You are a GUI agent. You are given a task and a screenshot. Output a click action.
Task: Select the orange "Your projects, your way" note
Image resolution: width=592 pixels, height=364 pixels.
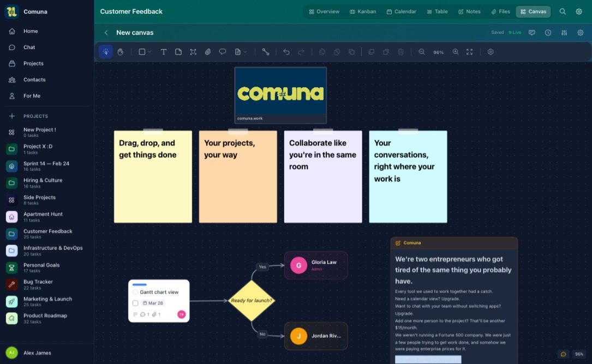click(x=238, y=177)
